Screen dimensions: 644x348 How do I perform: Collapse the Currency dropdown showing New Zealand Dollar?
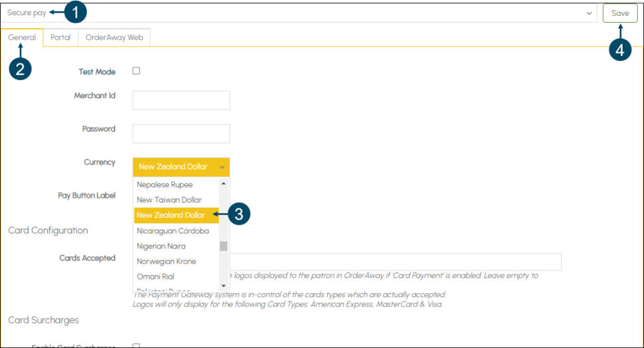[x=181, y=167]
